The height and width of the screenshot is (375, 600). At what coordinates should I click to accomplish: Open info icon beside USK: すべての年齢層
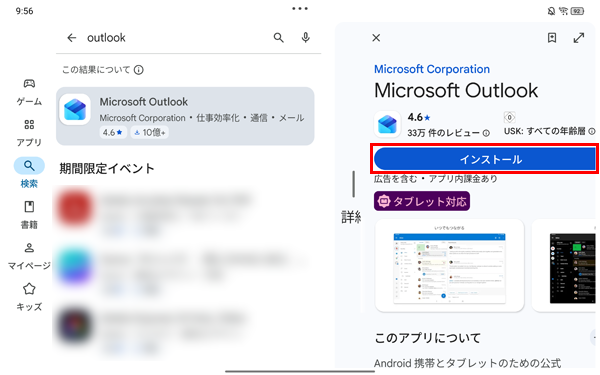tap(592, 131)
